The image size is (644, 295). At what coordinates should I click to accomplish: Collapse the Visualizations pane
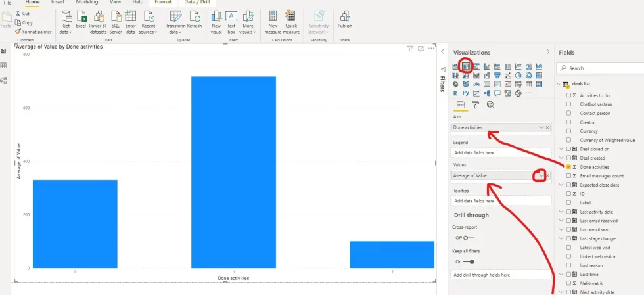pyautogui.click(x=548, y=52)
